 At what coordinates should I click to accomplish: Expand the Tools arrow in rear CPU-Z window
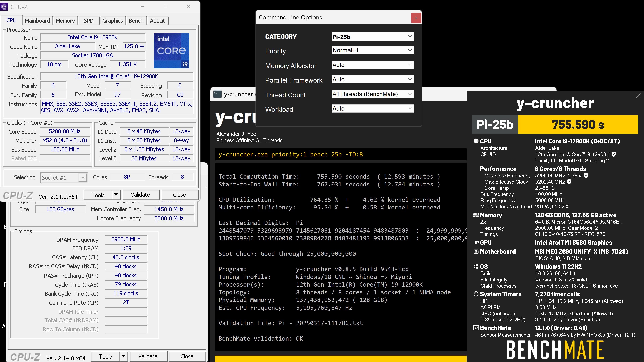point(123,356)
